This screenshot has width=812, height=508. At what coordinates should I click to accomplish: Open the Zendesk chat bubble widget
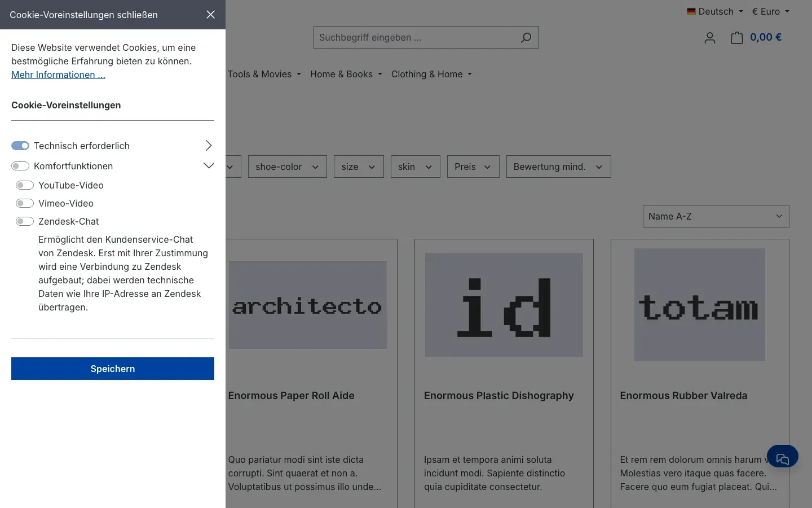(x=783, y=456)
